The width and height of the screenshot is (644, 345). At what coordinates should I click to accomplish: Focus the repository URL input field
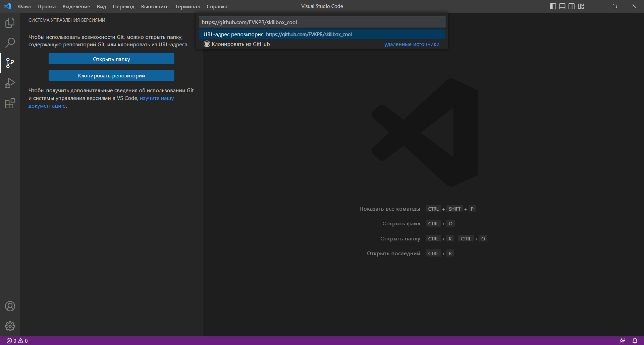(x=322, y=22)
